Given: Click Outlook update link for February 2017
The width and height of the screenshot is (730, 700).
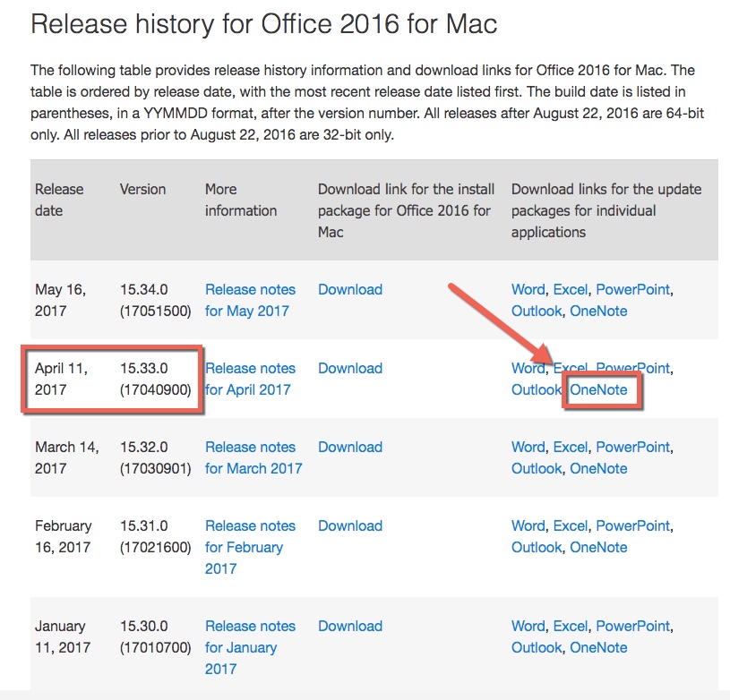Looking at the screenshot, I should 537,547.
